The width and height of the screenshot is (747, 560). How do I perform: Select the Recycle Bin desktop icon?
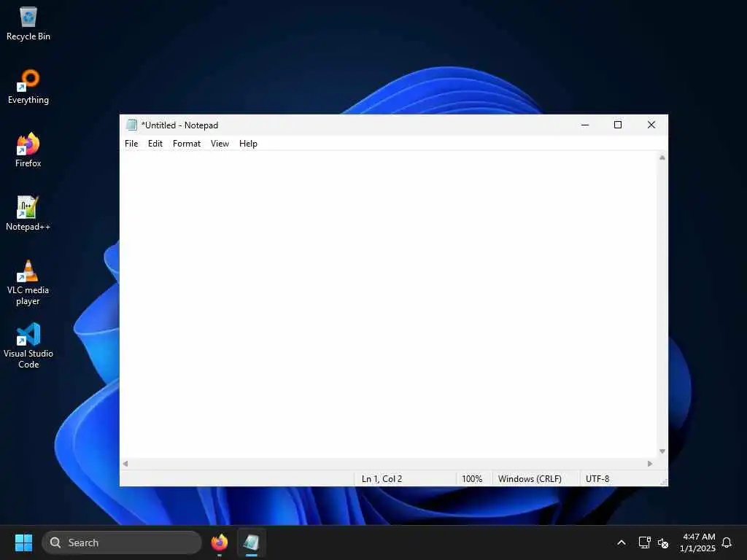(x=28, y=24)
